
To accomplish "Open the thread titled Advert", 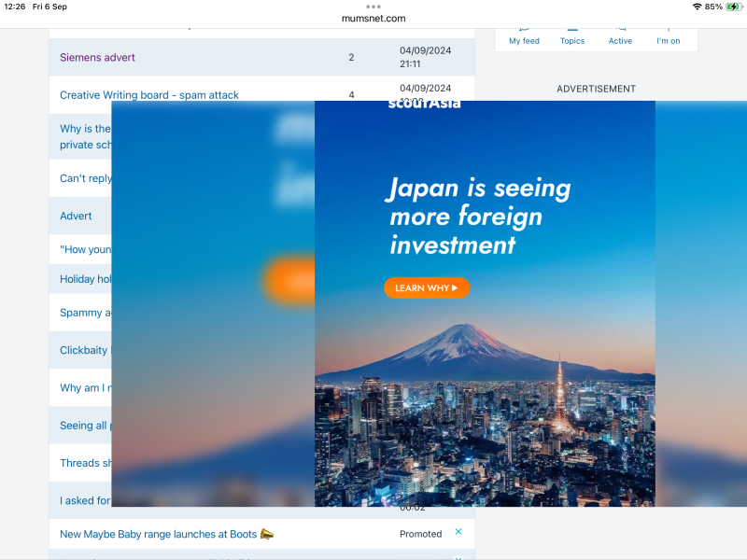I will click(x=76, y=216).
